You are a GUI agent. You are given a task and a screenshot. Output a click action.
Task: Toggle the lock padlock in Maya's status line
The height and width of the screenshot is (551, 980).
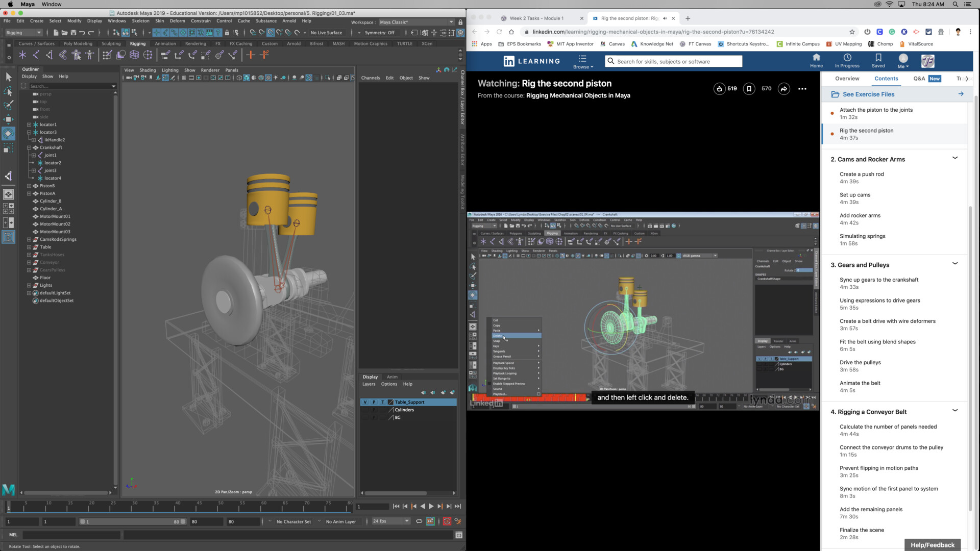tap(227, 33)
